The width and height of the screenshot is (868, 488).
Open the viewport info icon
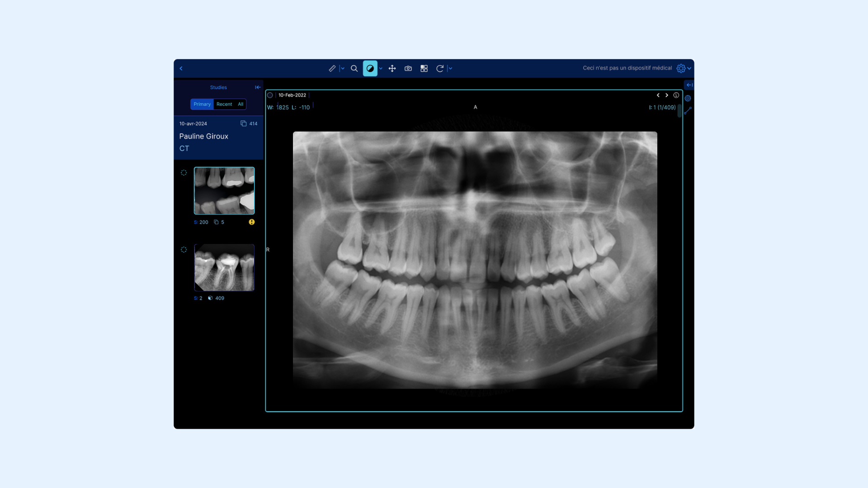click(676, 95)
